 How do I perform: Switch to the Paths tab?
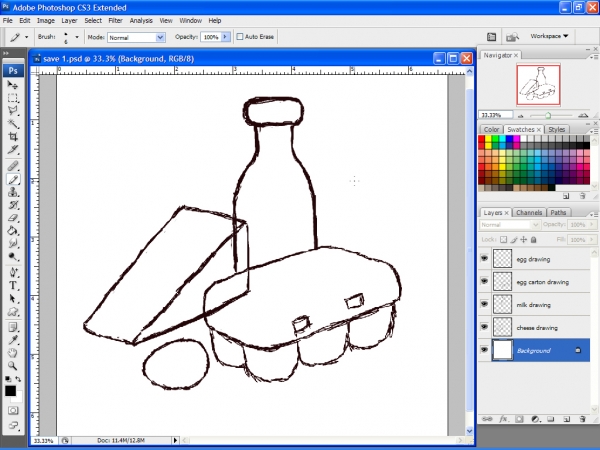558,213
